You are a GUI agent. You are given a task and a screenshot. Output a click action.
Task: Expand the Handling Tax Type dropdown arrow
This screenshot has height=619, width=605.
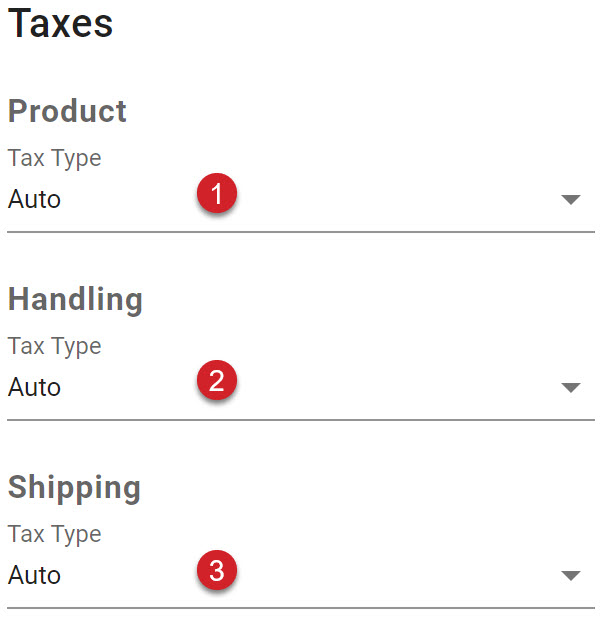tap(571, 387)
